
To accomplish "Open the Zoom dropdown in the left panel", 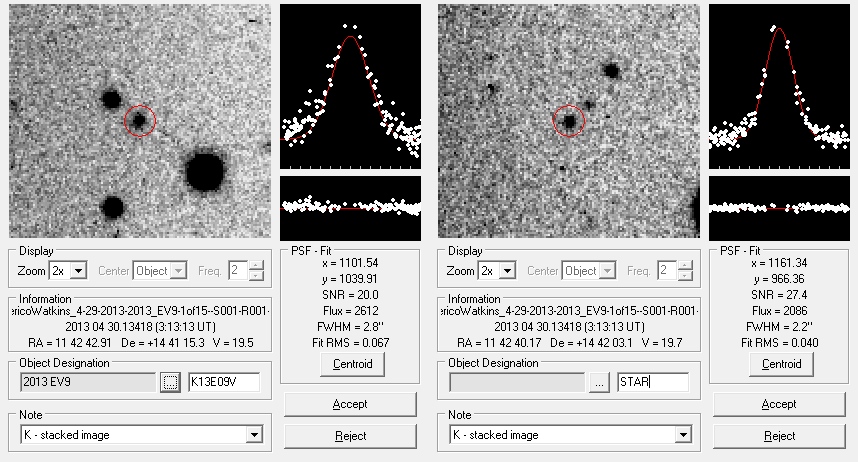I will click(x=79, y=271).
